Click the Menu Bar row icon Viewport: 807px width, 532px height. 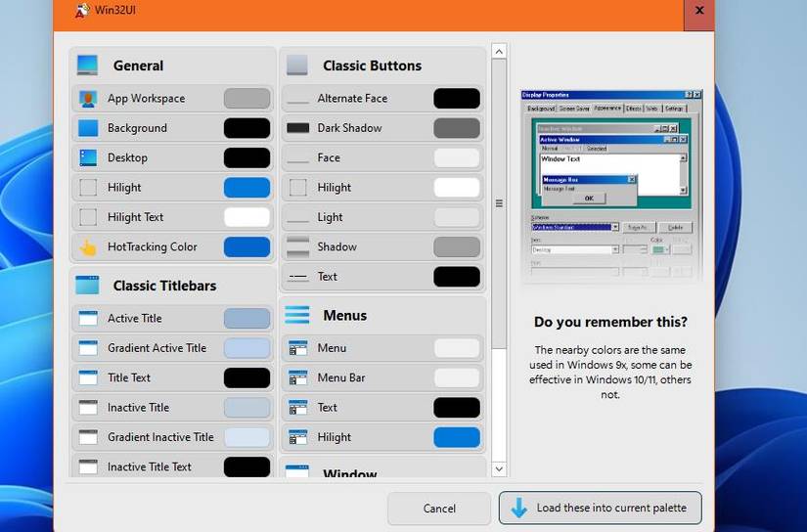(x=298, y=377)
